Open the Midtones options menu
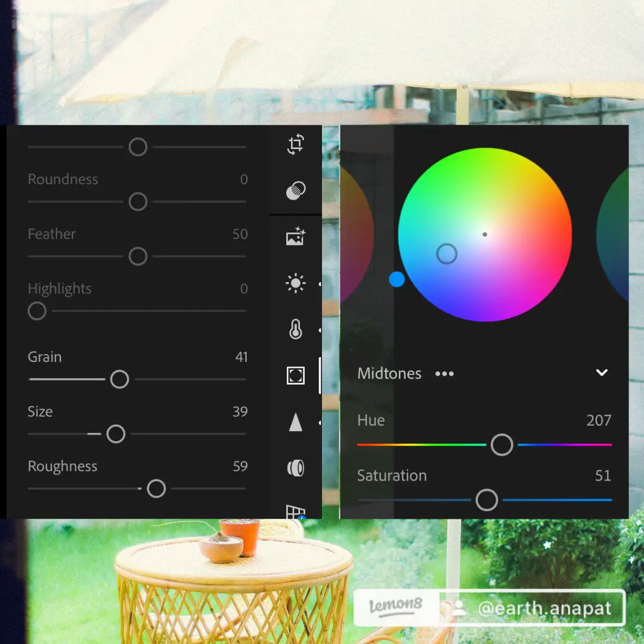 tap(444, 373)
